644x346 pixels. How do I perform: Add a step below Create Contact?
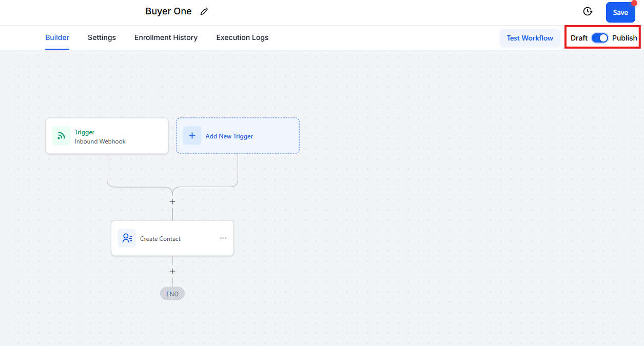172,271
